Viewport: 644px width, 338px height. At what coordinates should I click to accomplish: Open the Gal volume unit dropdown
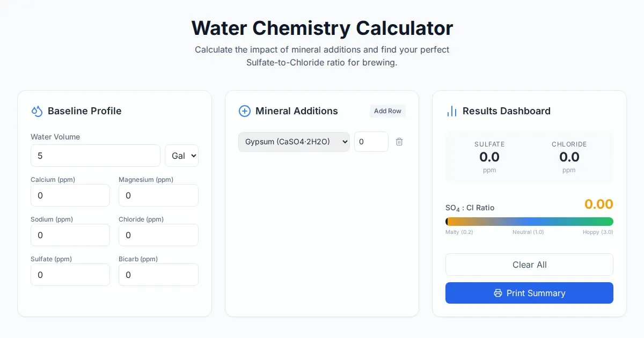[x=181, y=156]
